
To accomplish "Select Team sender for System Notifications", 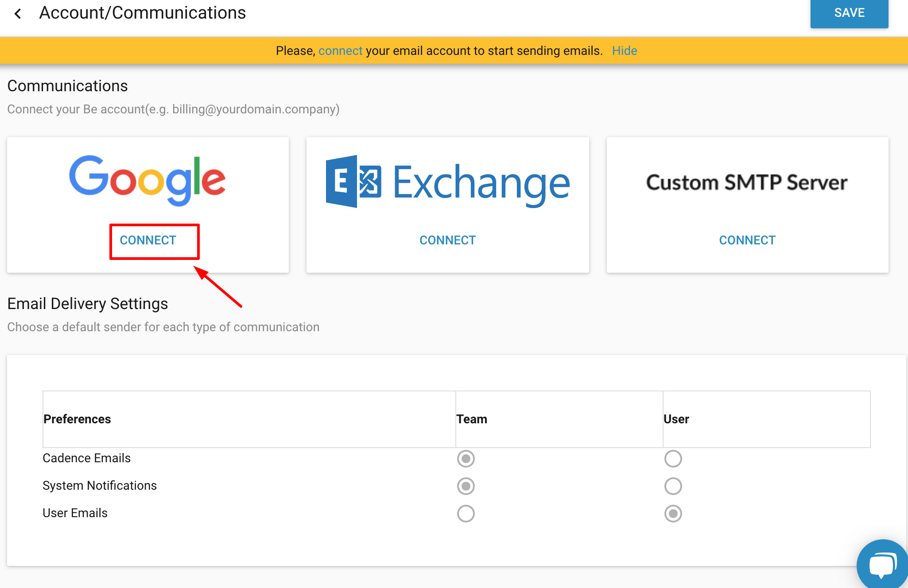I will point(466,486).
